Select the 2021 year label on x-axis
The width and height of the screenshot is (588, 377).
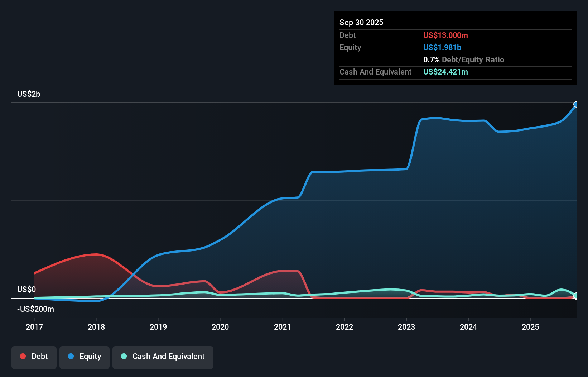(x=283, y=327)
